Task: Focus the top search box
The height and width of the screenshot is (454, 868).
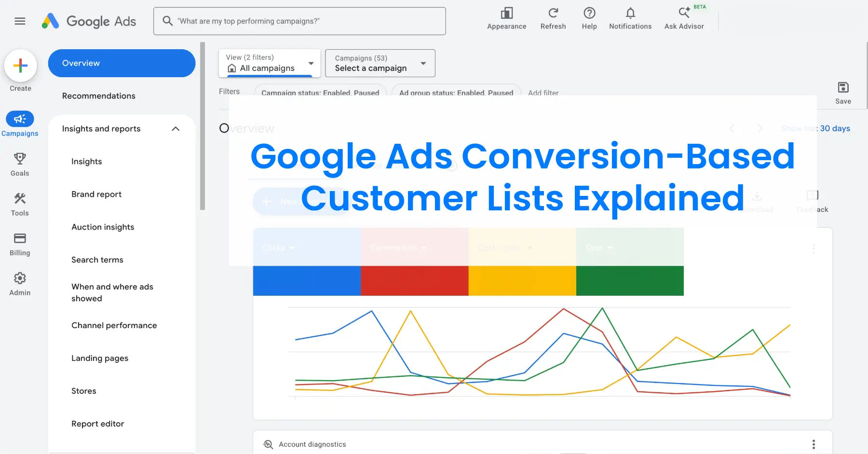Action: click(x=299, y=21)
